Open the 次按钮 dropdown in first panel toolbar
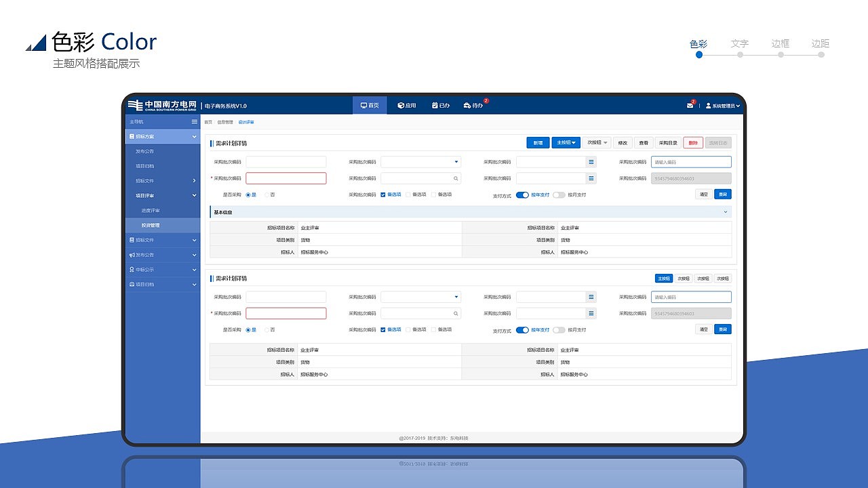The width and height of the screenshot is (868, 488). click(x=597, y=143)
